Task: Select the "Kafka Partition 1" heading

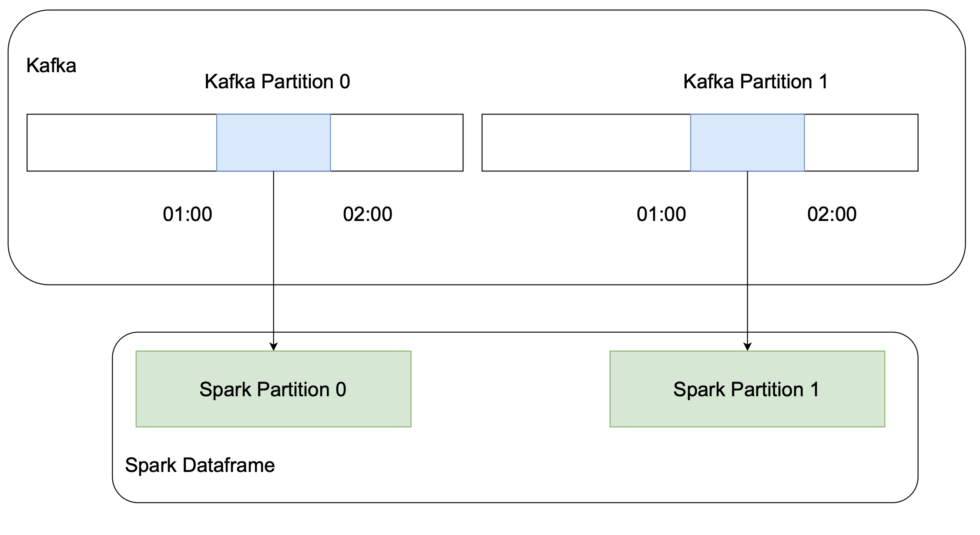Action: pyautogui.click(x=755, y=82)
